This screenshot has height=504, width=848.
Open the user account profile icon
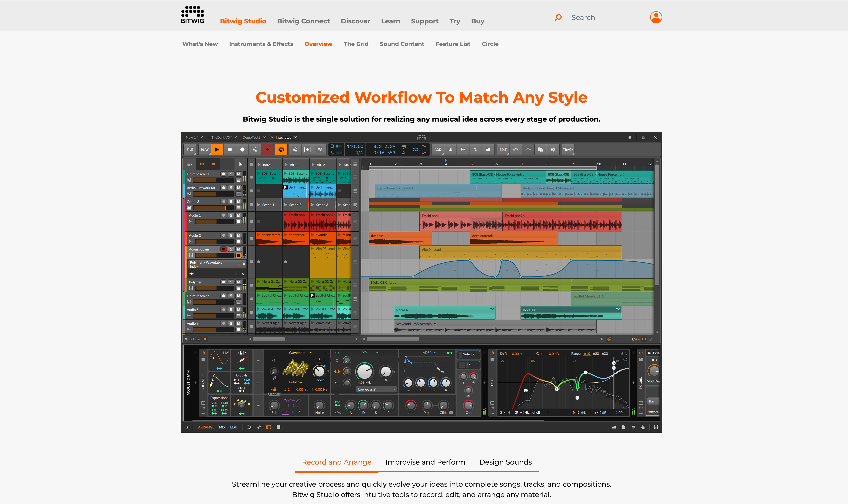tap(656, 17)
